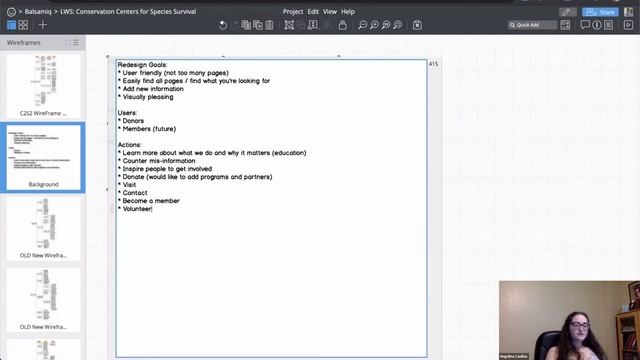Click the Wireframes panel header
Image resolution: width=640 pixels, height=360 pixels.
point(43,42)
